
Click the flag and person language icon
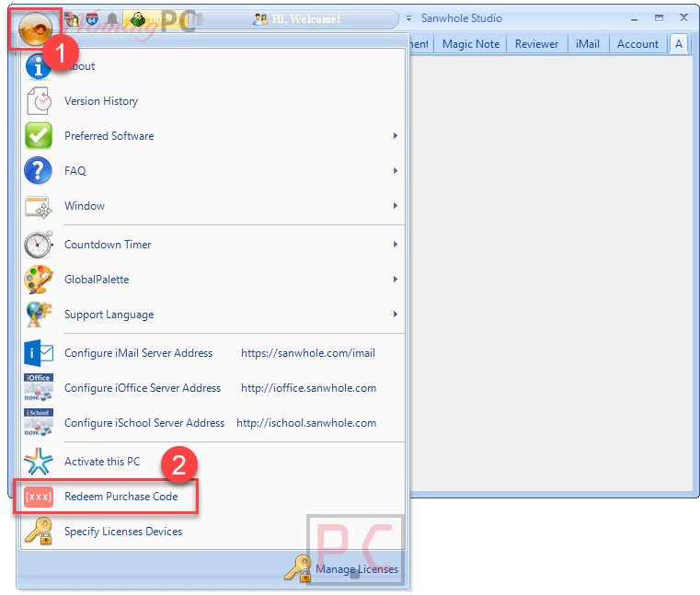[72, 18]
